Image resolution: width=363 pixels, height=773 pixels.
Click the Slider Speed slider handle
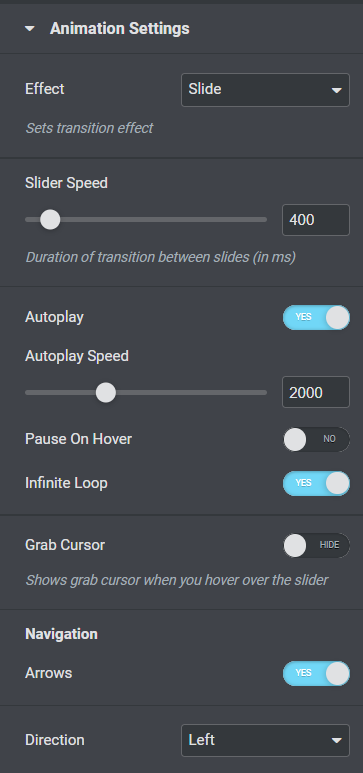click(x=50, y=219)
